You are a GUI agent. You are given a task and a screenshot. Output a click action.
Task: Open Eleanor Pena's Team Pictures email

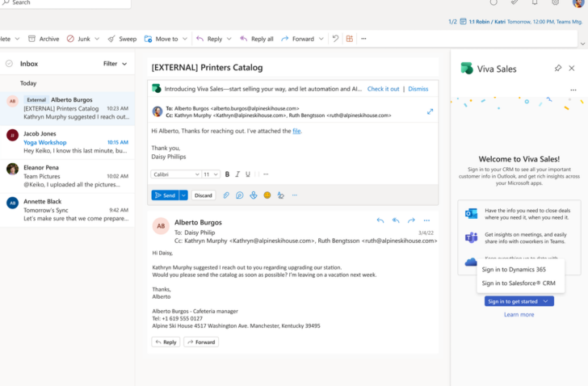point(68,176)
